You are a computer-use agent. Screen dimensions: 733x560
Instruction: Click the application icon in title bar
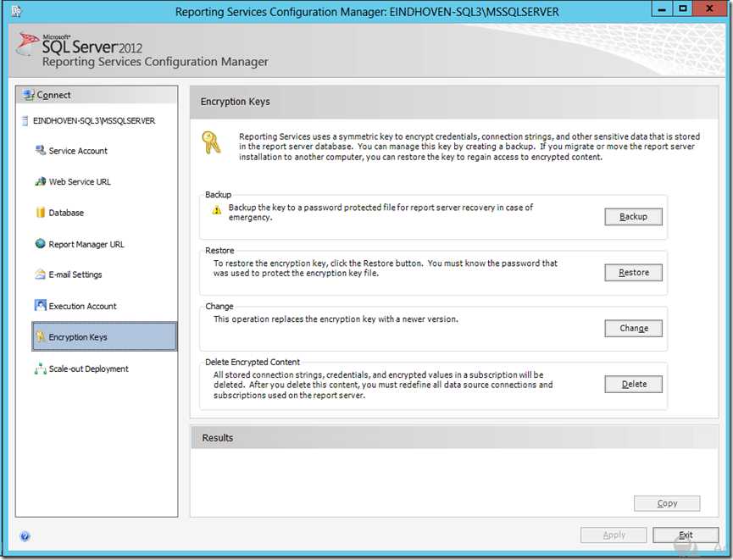coord(16,10)
